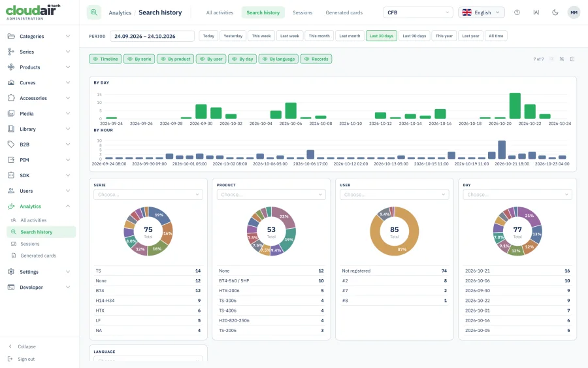Open the CFB tenant dropdown
The width and height of the screenshot is (588, 368).
418,12
